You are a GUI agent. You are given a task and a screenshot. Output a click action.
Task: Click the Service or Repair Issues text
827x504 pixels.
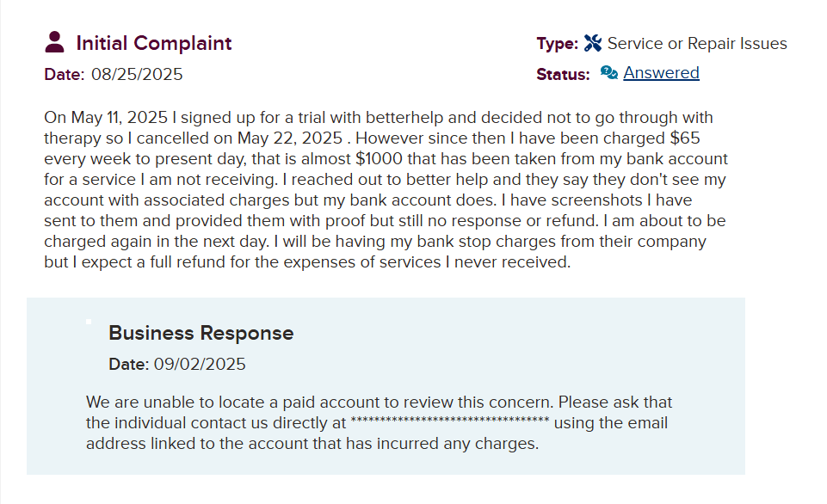[697, 44]
